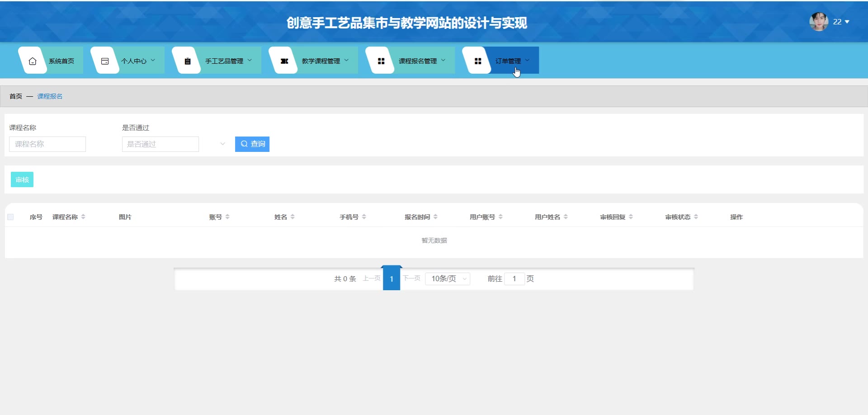
Task: Click the user avatar picture
Action: [x=818, y=22]
